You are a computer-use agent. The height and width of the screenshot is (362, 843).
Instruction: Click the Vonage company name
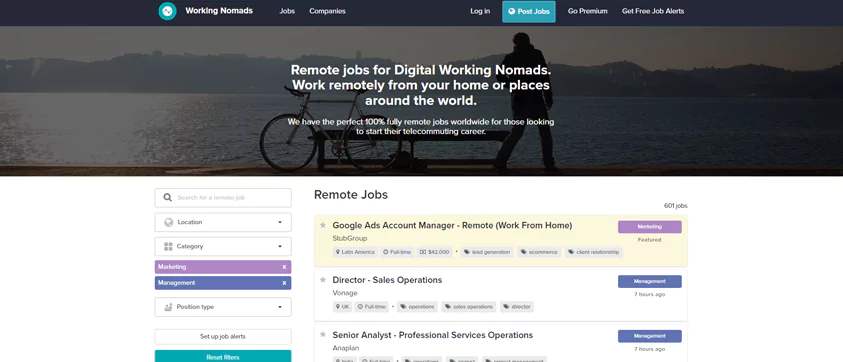pyautogui.click(x=345, y=293)
